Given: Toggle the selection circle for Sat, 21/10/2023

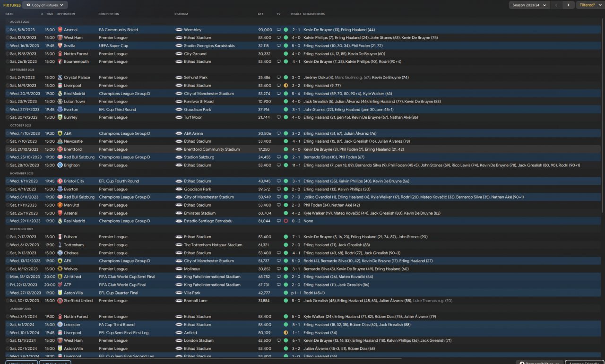Looking at the screenshot, I should tap(8, 149).
